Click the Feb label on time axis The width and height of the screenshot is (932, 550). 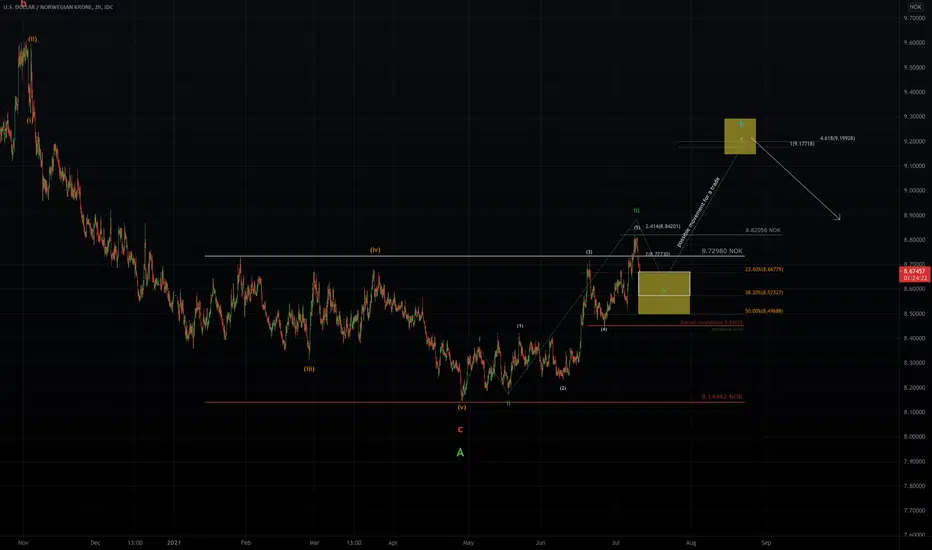(x=245, y=543)
